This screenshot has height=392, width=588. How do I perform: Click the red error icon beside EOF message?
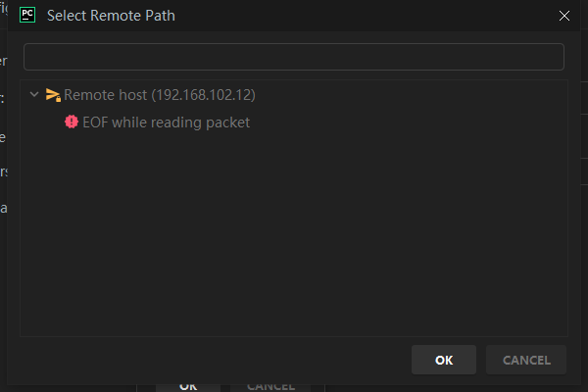click(x=71, y=122)
